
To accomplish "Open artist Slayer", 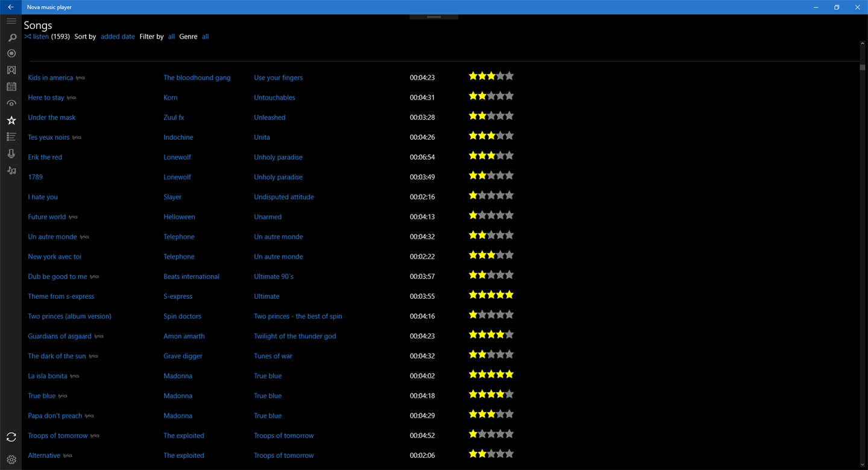I will [x=172, y=197].
